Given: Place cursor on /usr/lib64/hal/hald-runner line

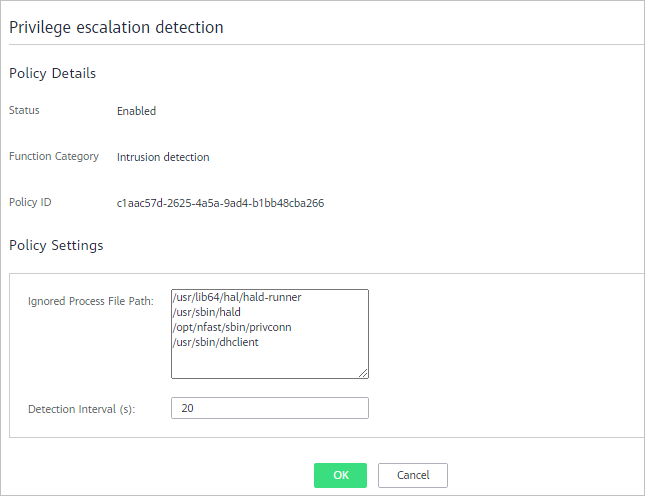Looking at the screenshot, I should [x=237, y=297].
